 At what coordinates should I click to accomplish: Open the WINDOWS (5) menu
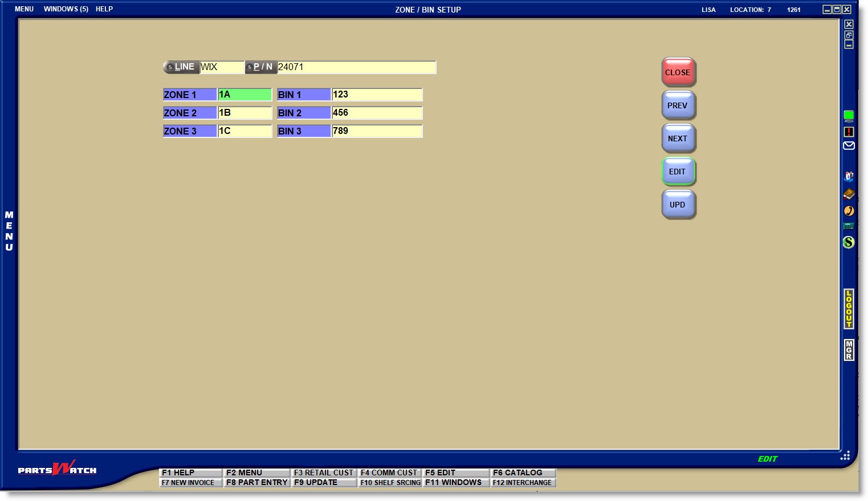point(66,9)
